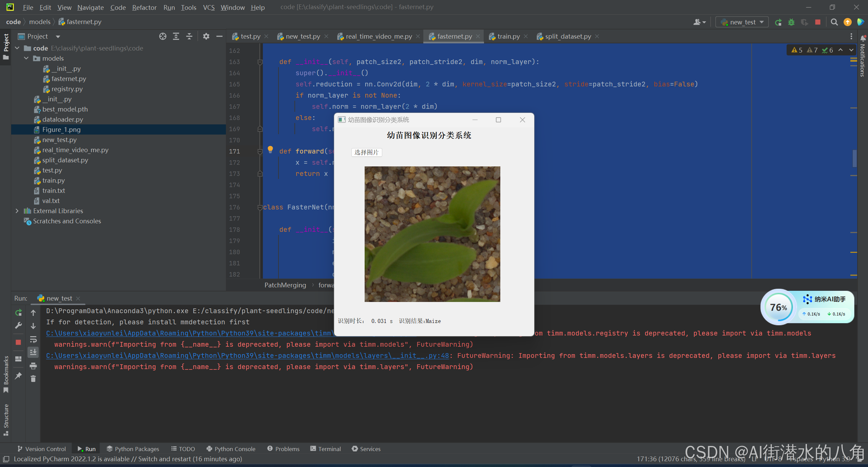Click the trash icon to clear console
The width and height of the screenshot is (868, 467).
pos(33,379)
